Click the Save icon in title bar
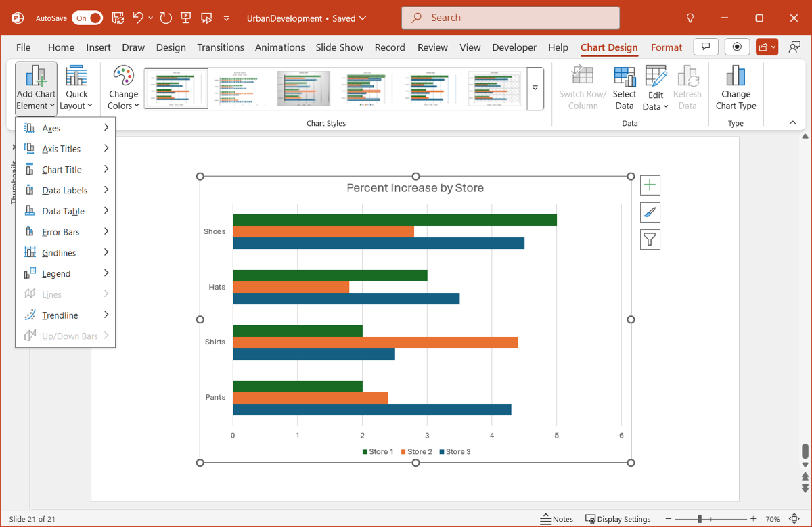Image resolution: width=812 pixels, height=527 pixels. (x=118, y=18)
